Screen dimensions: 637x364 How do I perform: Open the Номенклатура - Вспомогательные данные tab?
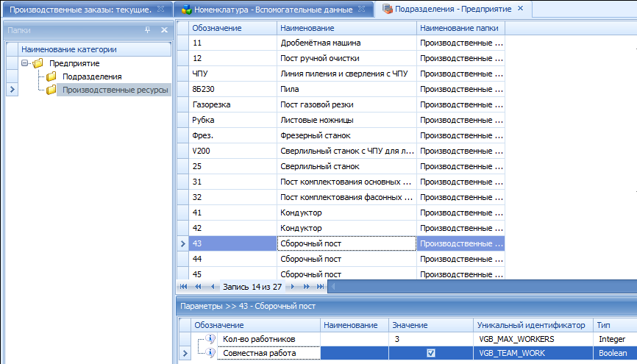[x=271, y=10]
